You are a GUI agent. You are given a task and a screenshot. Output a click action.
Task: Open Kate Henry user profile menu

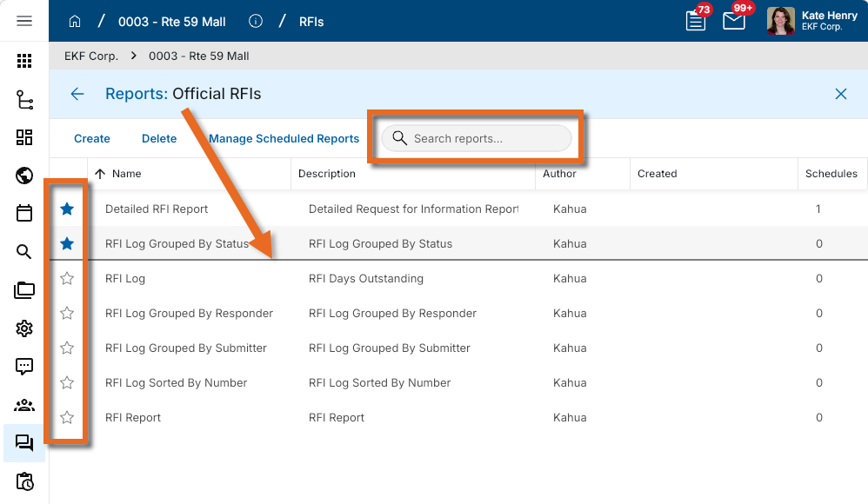(805, 21)
